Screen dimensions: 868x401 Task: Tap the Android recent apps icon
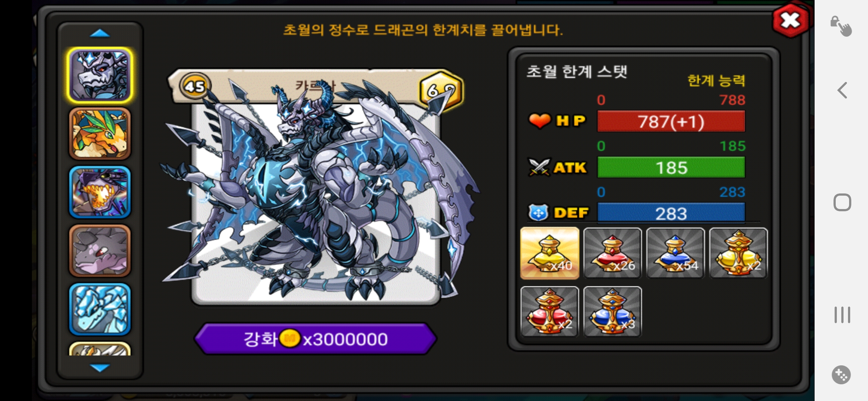[x=842, y=315]
